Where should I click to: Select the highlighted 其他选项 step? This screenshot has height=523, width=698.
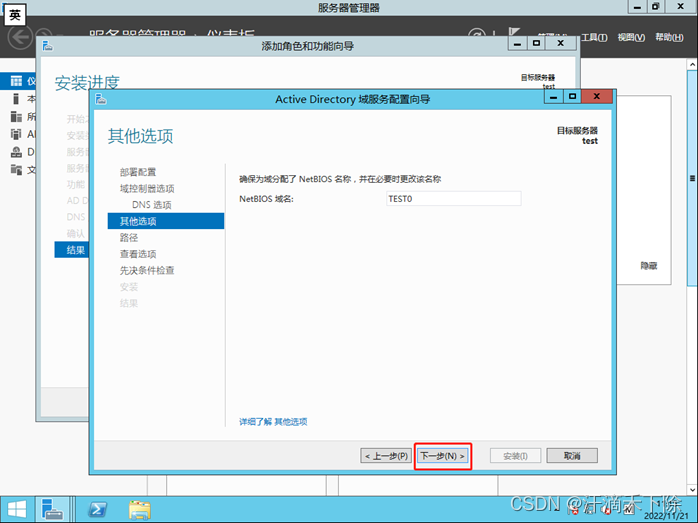(x=166, y=221)
